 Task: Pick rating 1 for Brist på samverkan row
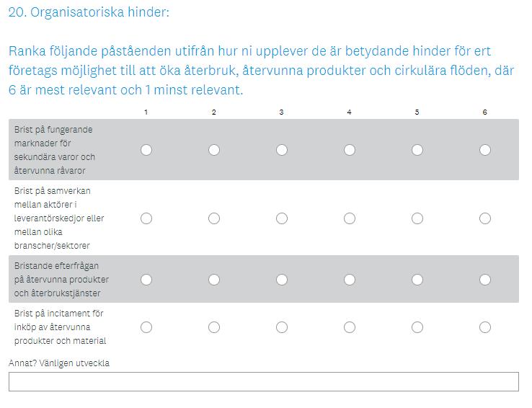click(x=146, y=218)
